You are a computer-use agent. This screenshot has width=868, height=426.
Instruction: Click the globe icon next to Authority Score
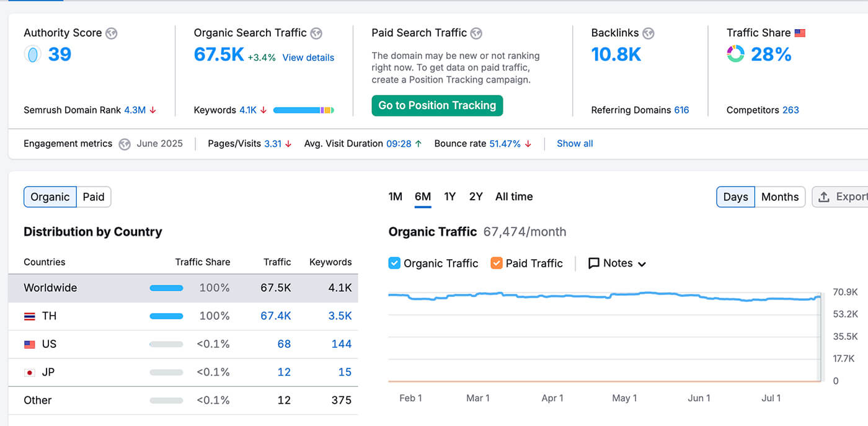111,33
